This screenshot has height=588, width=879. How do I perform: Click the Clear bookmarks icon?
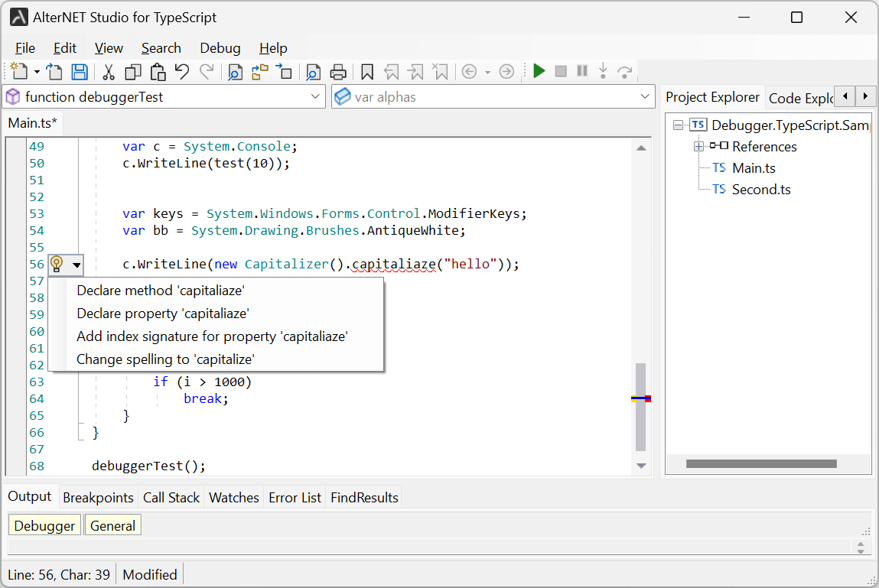click(x=441, y=72)
